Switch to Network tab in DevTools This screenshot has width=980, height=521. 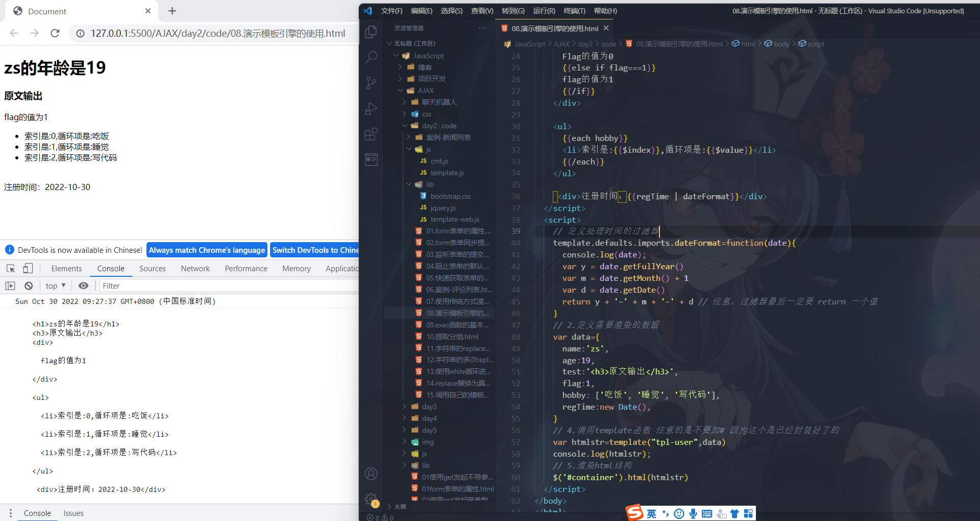195,268
